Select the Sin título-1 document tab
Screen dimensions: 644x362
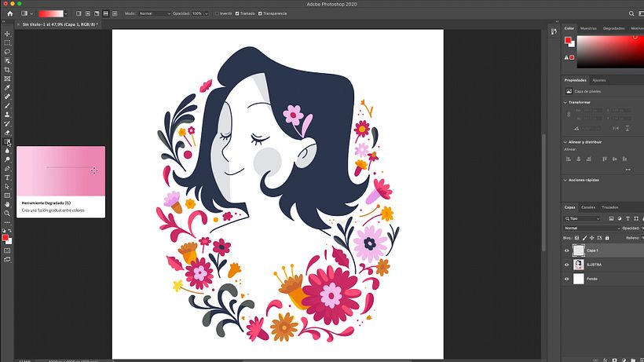[x=60, y=24]
